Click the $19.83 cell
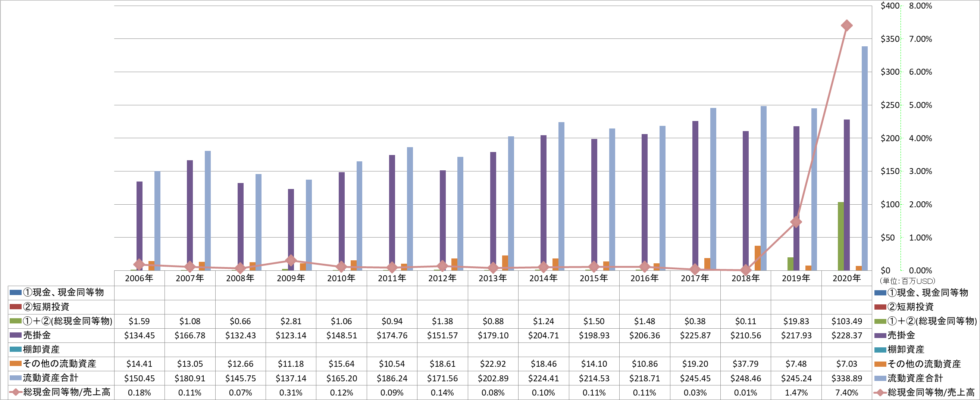This screenshot has height=400, width=980. pos(796,321)
